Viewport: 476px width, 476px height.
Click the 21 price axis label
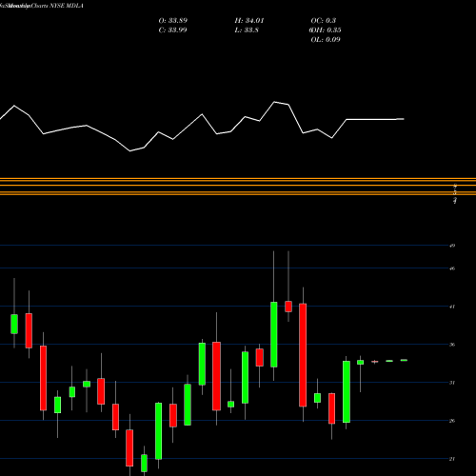[452, 459]
